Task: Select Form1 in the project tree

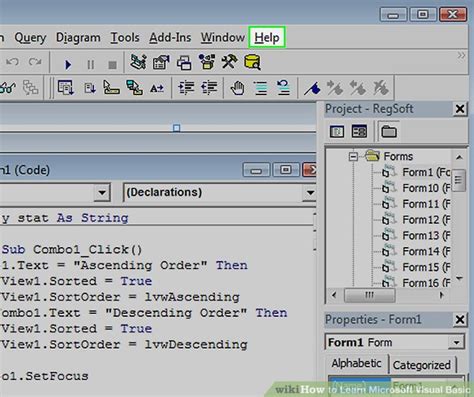Action: point(427,172)
